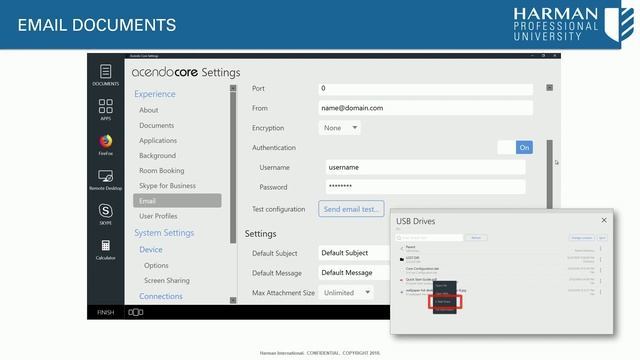The width and height of the screenshot is (640, 360).
Task: Open User Profiles settings
Action: pyautogui.click(x=158, y=216)
